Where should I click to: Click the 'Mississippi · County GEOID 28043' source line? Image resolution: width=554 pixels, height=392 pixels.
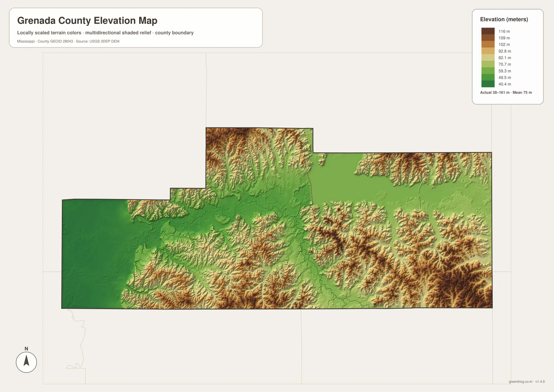[x=68, y=41]
